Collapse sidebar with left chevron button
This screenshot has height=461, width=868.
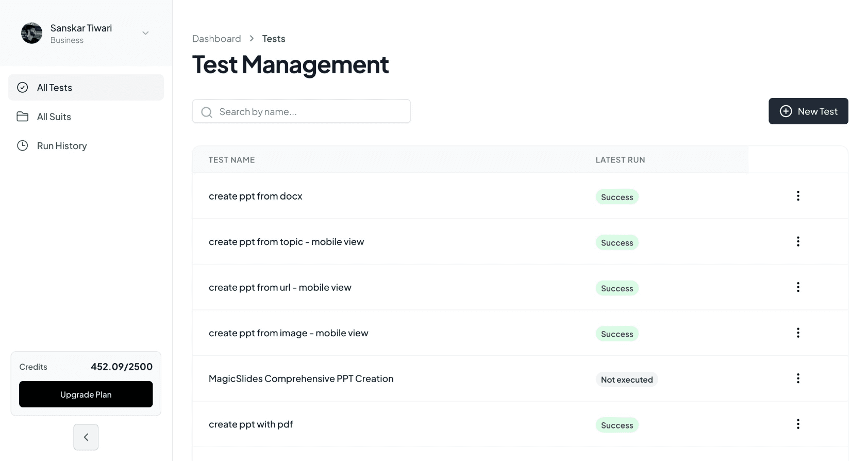[x=86, y=437]
